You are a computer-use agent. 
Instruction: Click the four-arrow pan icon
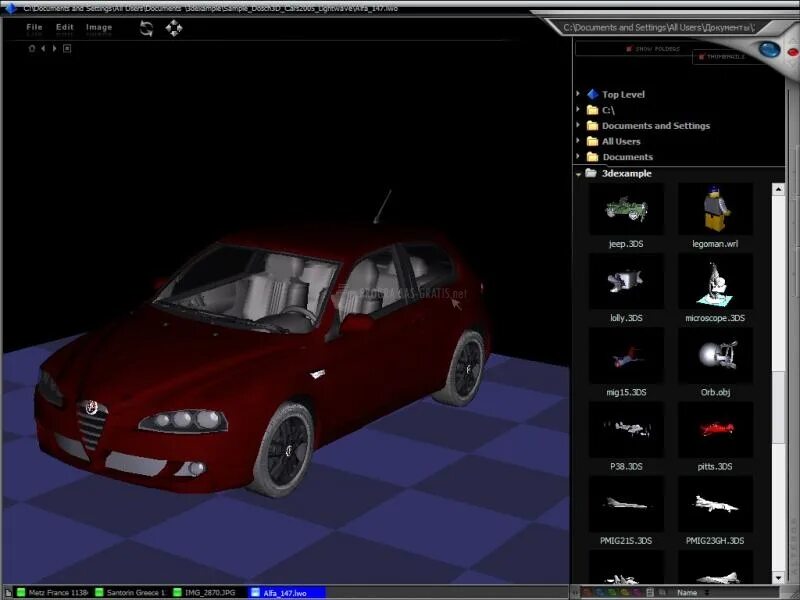click(174, 28)
